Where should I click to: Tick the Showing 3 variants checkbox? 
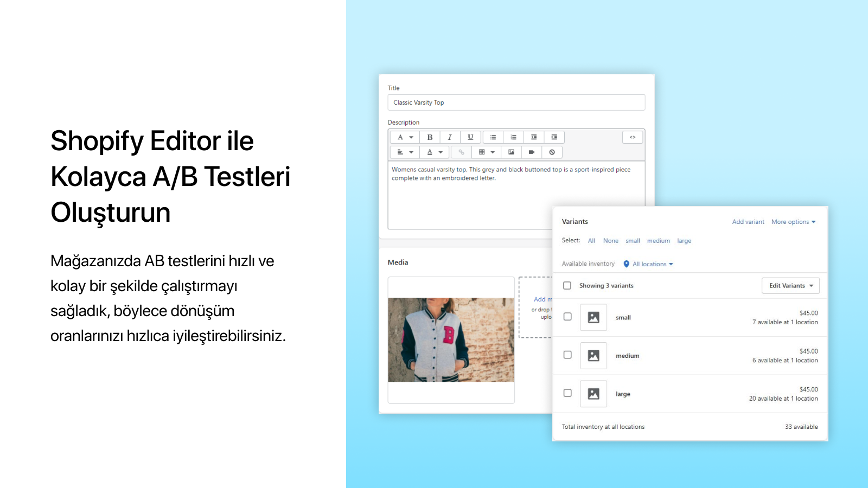(x=567, y=285)
